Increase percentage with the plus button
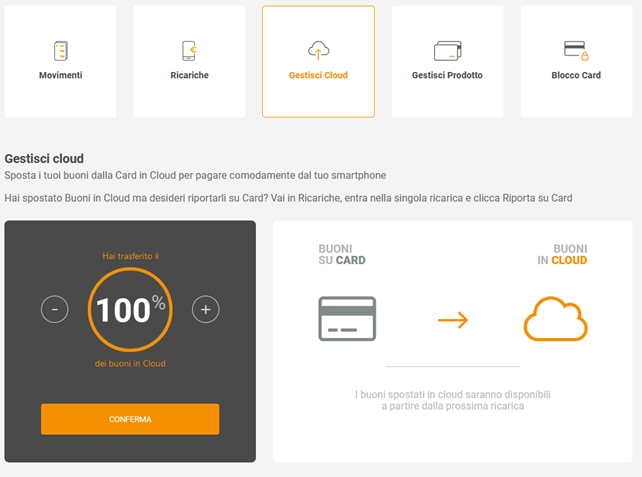 click(205, 310)
